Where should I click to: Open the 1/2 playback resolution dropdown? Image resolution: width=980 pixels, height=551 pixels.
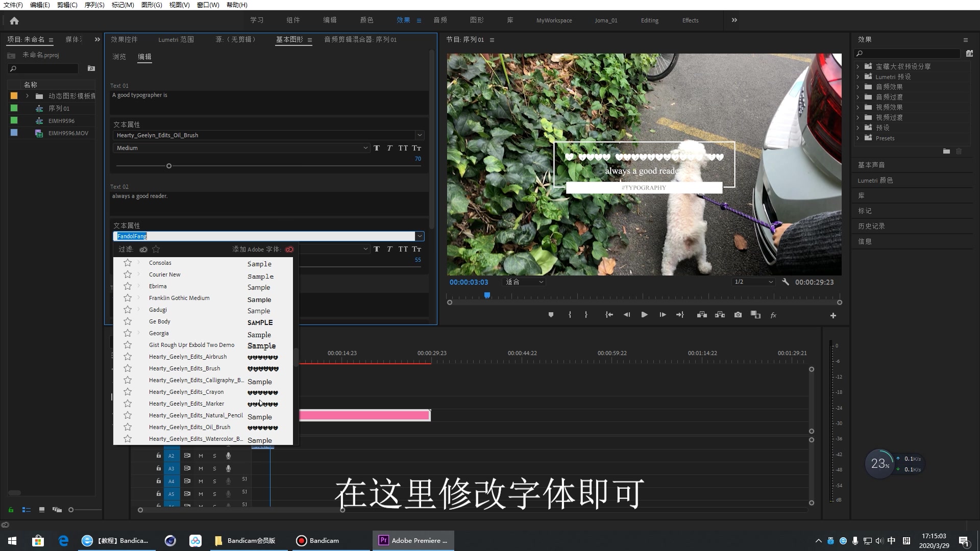point(753,282)
